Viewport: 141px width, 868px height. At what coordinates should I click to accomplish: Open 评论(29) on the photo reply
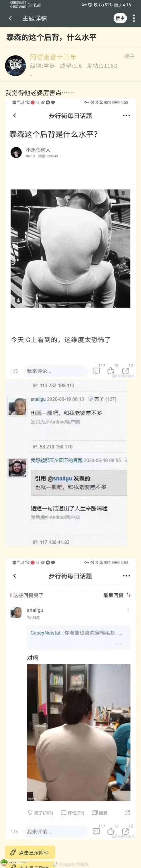73,812
